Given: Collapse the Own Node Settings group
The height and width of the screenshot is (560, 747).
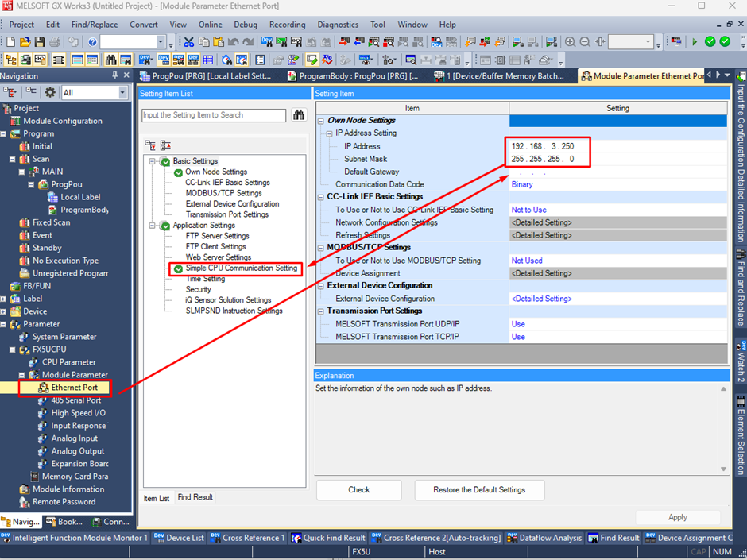Looking at the screenshot, I should [x=321, y=121].
